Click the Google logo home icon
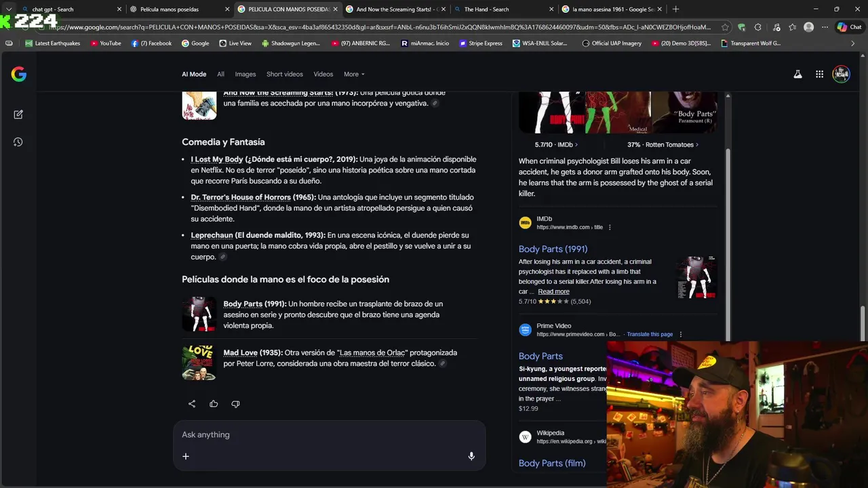This screenshot has height=488, width=868. [18, 74]
